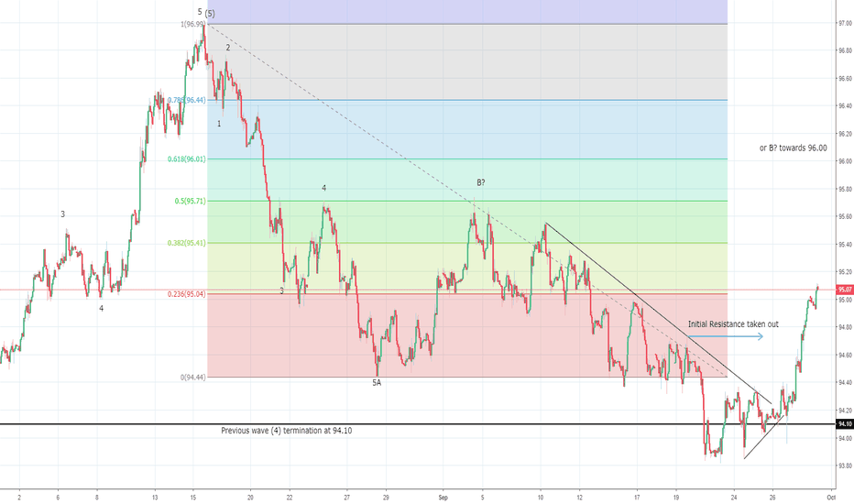The width and height of the screenshot is (854, 504).
Task: Click the 96.60 price axis label
Action: point(845,79)
